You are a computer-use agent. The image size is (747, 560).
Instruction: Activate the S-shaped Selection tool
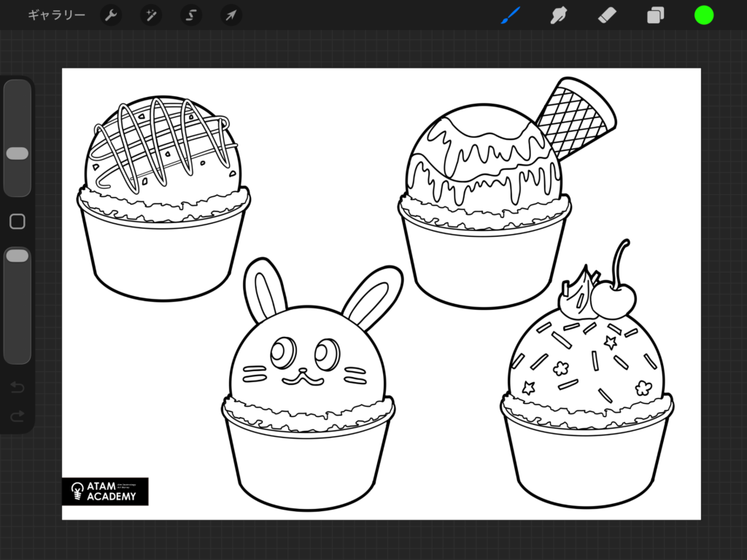[191, 15]
